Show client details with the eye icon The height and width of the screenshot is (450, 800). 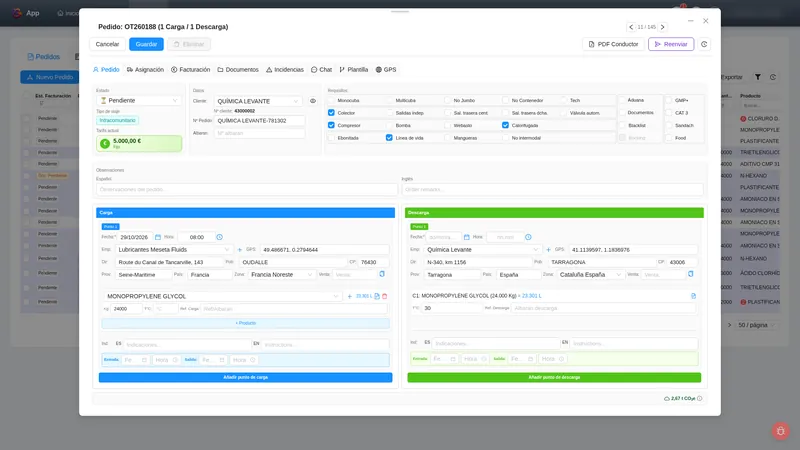313,101
